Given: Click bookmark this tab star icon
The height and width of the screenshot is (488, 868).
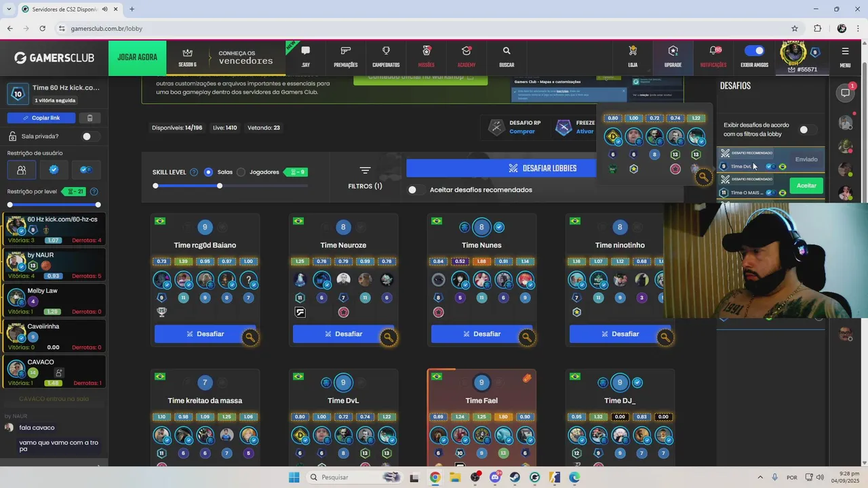Looking at the screenshot, I should coord(795,28).
